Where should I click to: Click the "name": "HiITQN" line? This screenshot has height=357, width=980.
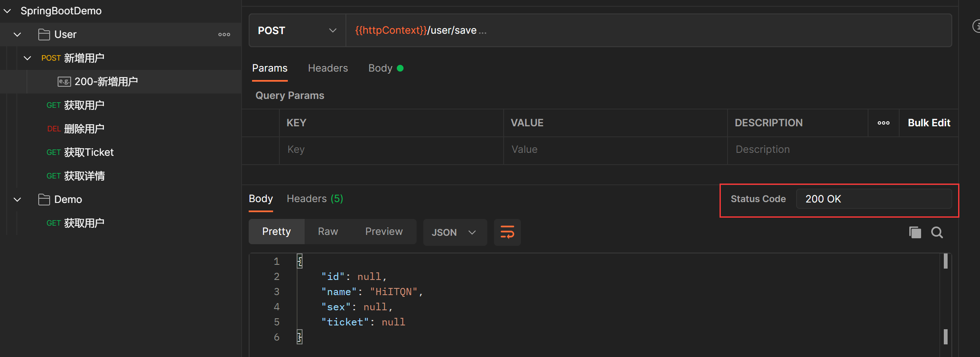372,292
